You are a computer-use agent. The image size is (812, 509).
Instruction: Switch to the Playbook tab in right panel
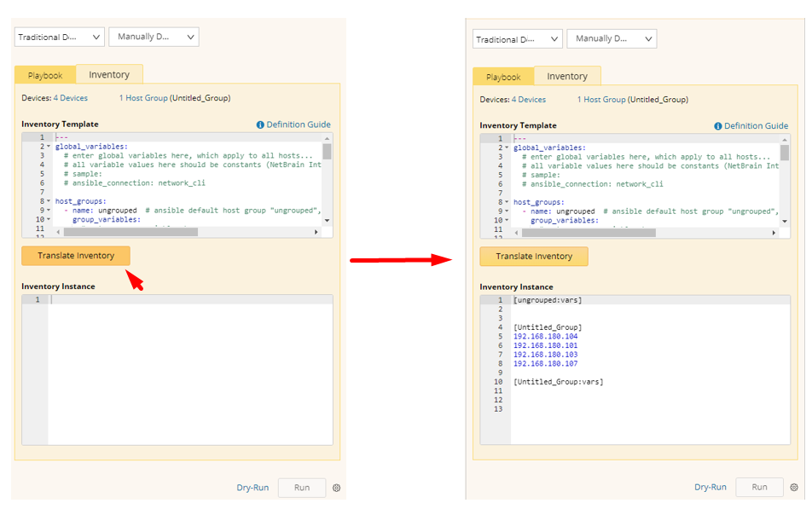[503, 77]
